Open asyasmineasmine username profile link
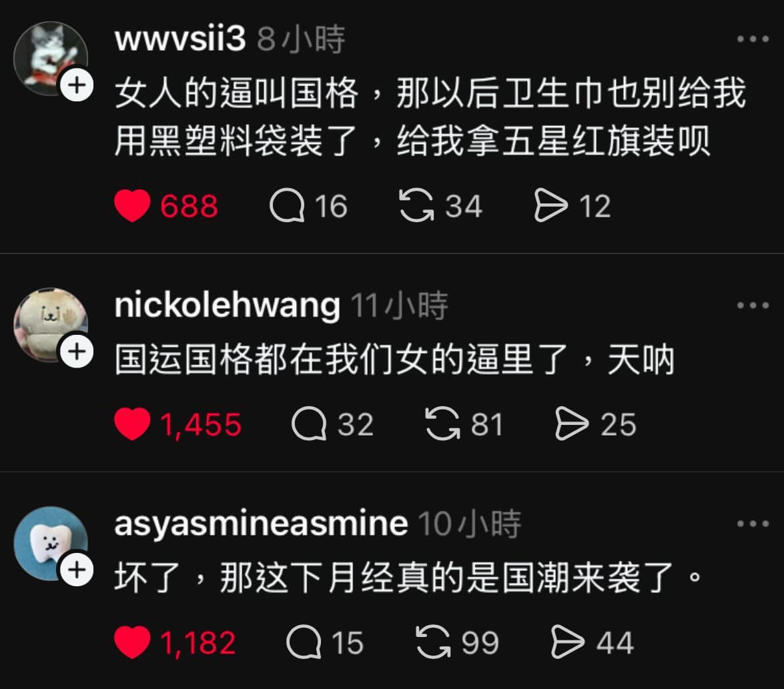Screen dimensions: 784x689 261,524
